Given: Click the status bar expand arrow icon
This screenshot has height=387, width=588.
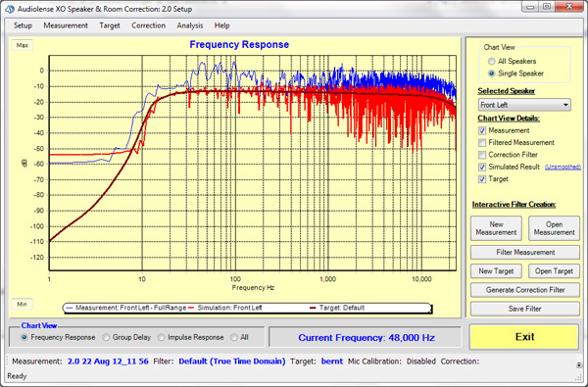Looking at the screenshot, I should tap(579, 364).
